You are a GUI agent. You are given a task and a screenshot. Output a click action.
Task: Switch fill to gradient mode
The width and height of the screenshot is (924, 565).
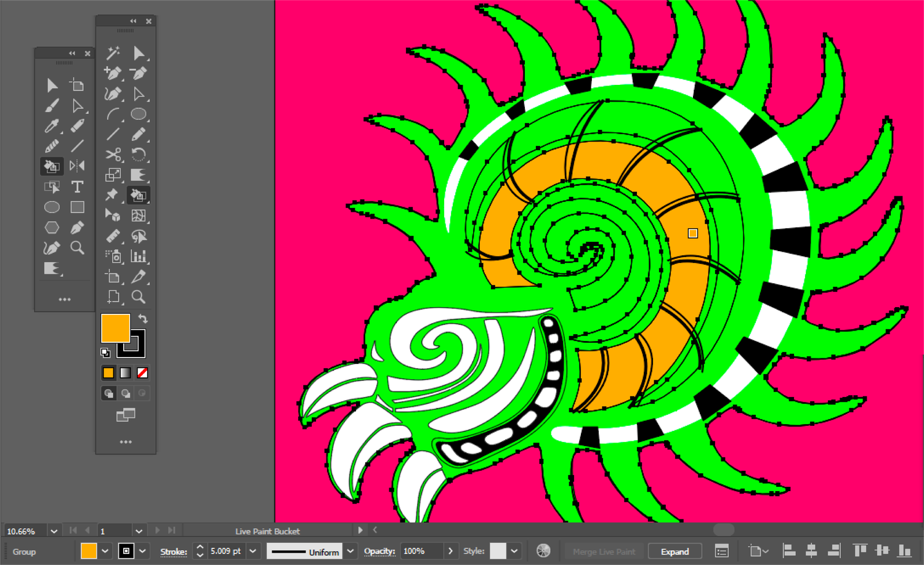tap(125, 372)
